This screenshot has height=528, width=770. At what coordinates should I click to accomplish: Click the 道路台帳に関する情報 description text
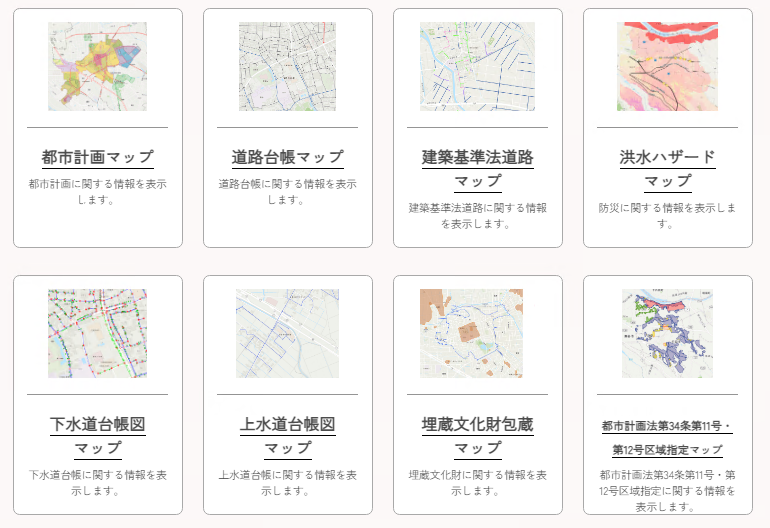[x=287, y=191]
